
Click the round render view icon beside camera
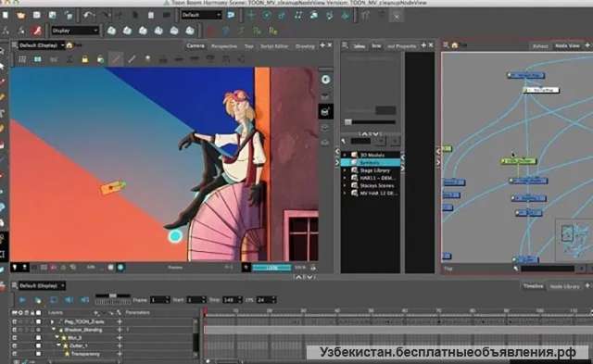[325, 80]
